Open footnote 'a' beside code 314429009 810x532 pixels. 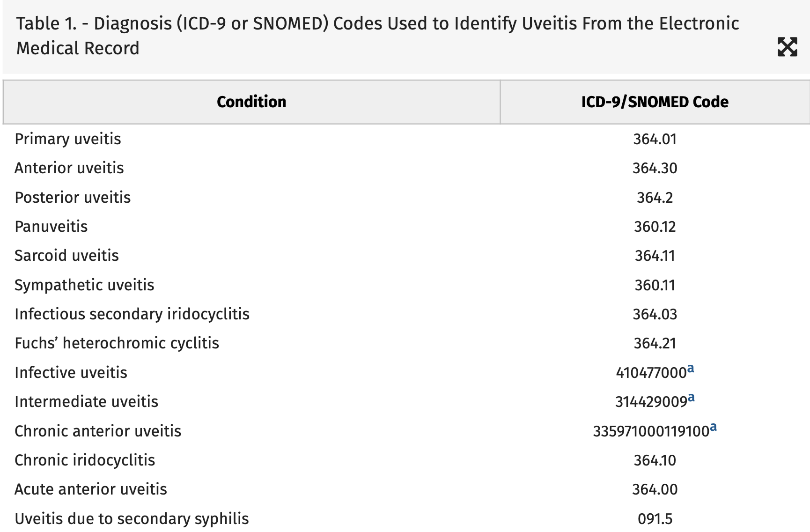pos(691,398)
